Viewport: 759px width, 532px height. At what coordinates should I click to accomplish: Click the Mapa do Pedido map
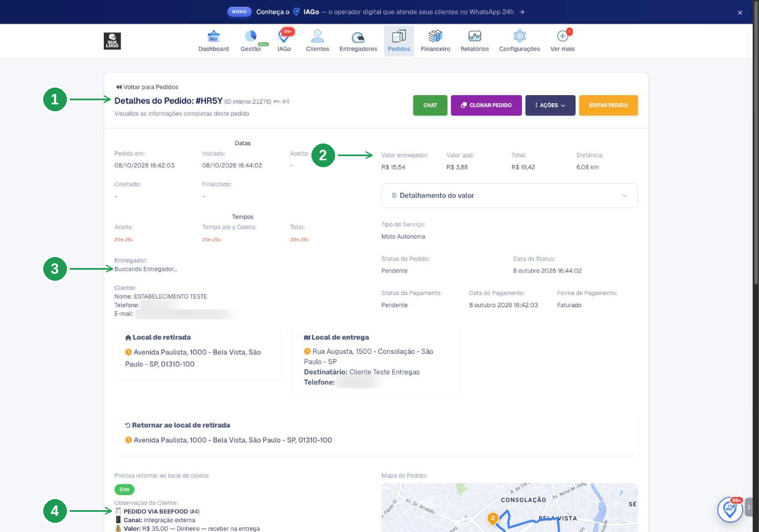pyautogui.click(x=510, y=508)
